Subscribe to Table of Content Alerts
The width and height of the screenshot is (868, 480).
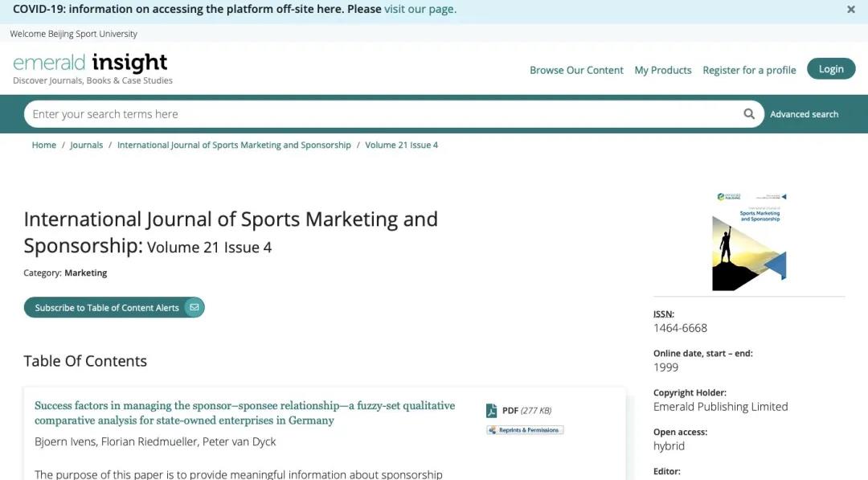click(114, 307)
